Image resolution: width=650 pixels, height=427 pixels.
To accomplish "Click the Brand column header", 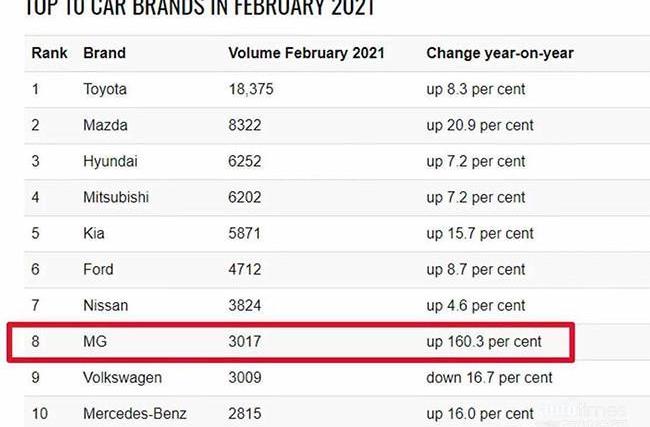I will [x=104, y=52].
